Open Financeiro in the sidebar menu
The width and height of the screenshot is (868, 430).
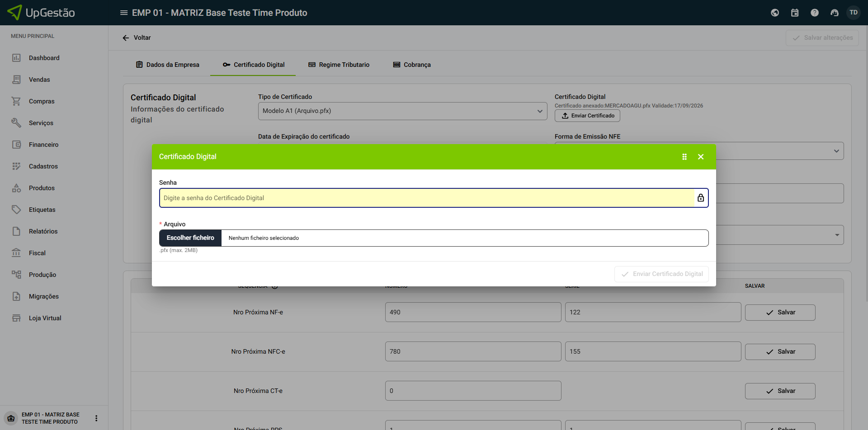[43, 145]
